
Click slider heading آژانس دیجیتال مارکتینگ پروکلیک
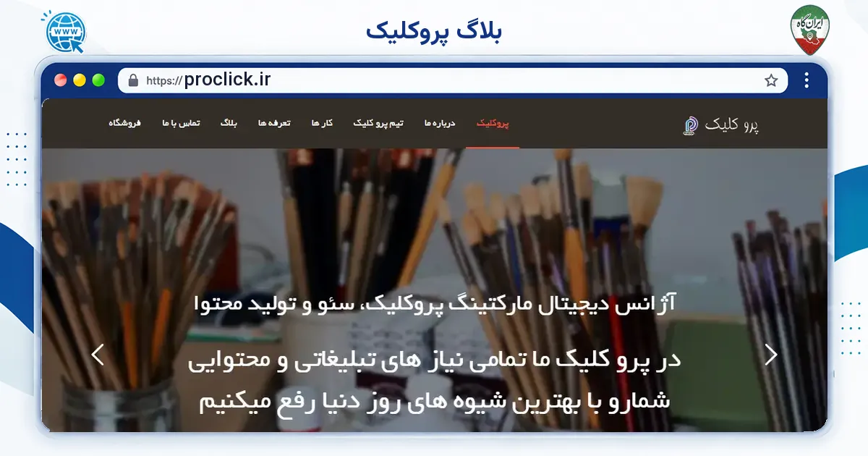(x=435, y=304)
